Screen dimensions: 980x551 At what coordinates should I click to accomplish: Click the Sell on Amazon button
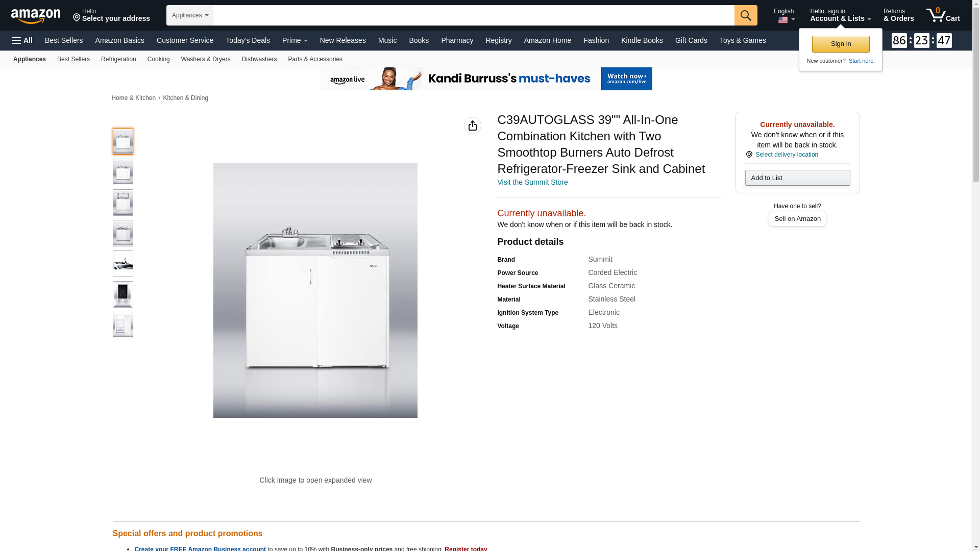tap(797, 218)
